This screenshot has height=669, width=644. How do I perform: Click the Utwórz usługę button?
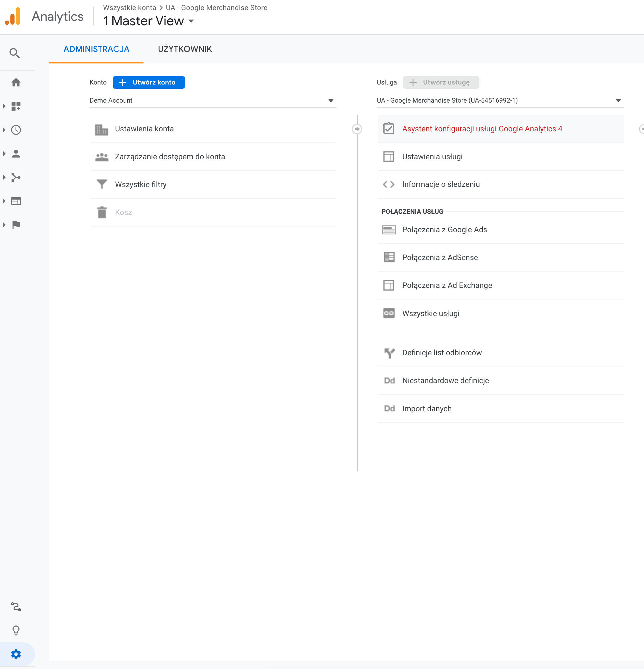(x=441, y=82)
